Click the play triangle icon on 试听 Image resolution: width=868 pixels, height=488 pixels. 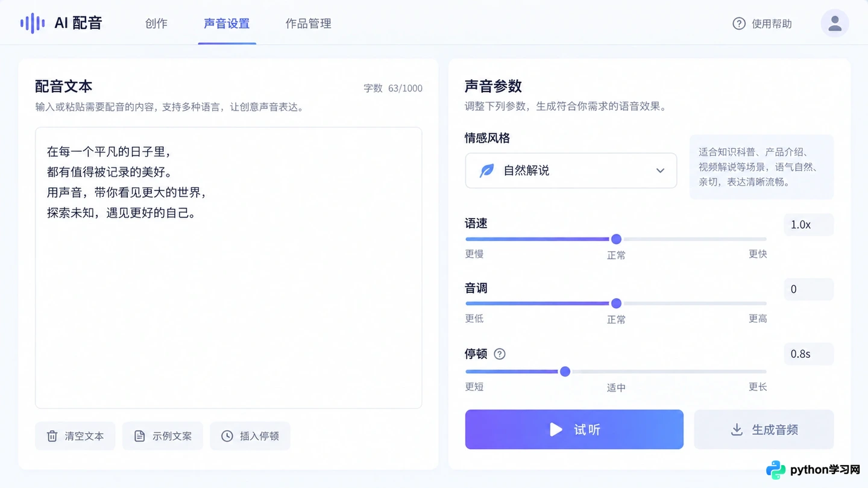(x=556, y=429)
